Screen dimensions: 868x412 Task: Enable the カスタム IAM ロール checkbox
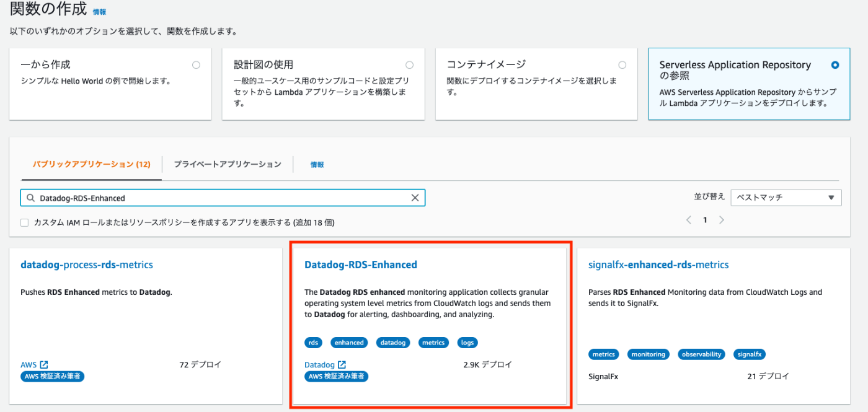(x=24, y=222)
